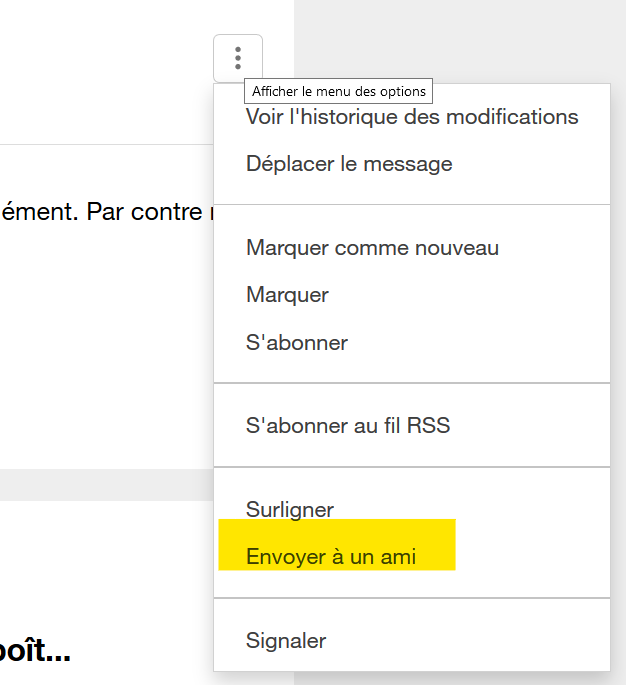Subscribe to the RSS feed
Viewport: 626px width, 685px height.
pyautogui.click(x=348, y=426)
